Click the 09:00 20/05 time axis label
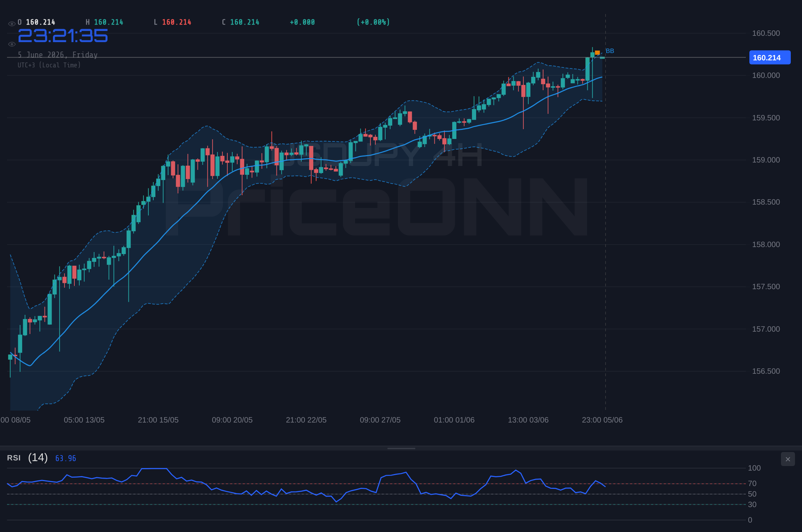 click(232, 420)
